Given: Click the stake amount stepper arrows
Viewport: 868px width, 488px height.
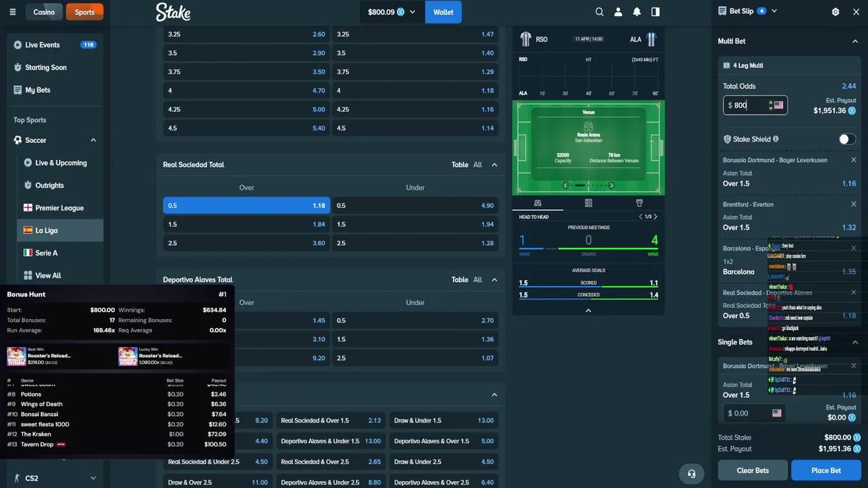Looking at the screenshot, I should [x=770, y=105].
